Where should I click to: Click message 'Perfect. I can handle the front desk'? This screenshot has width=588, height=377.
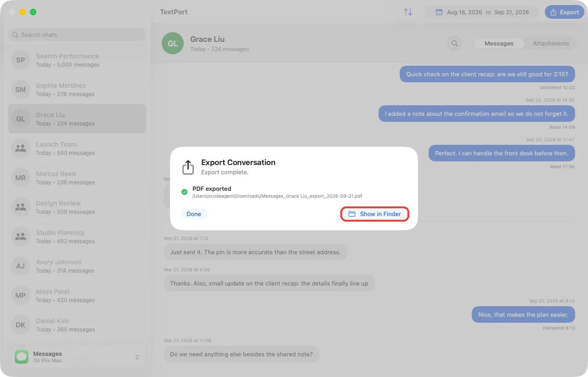[502, 153]
